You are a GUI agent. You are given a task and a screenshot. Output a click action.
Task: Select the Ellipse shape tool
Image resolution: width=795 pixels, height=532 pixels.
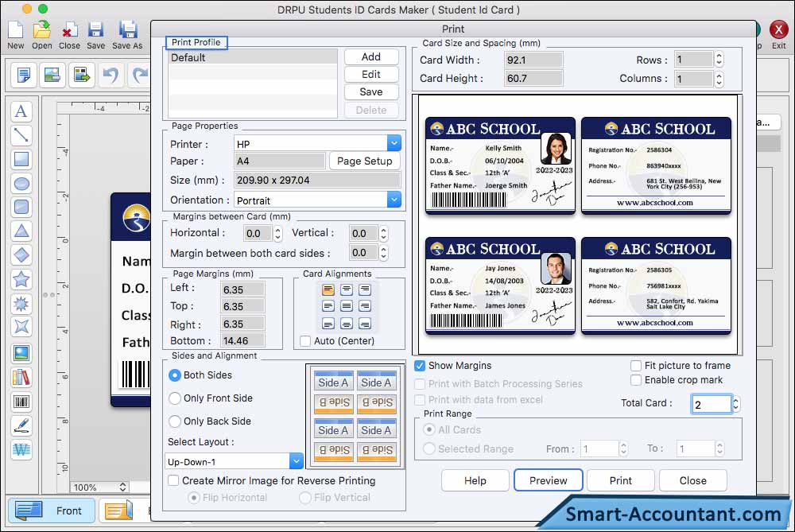click(21, 183)
